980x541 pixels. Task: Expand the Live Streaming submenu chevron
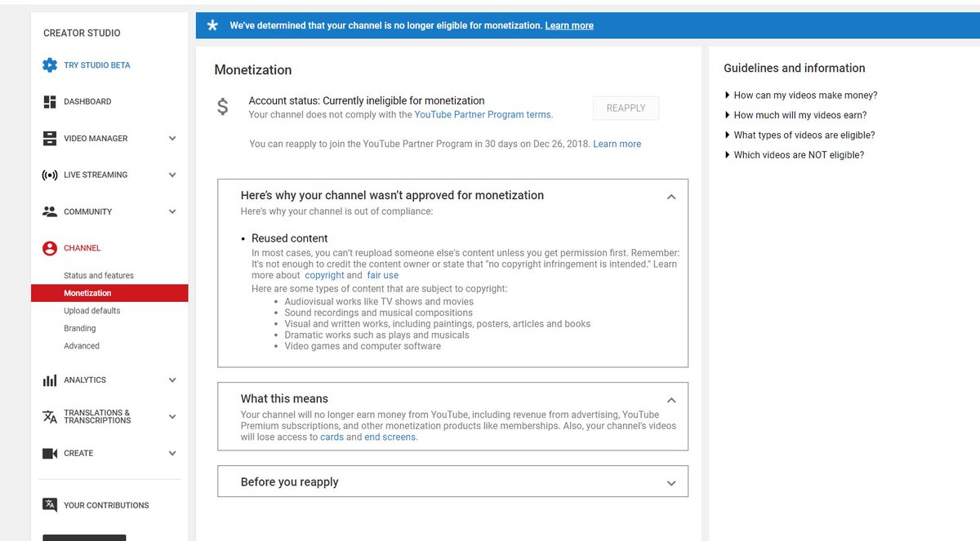click(x=172, y=175)
